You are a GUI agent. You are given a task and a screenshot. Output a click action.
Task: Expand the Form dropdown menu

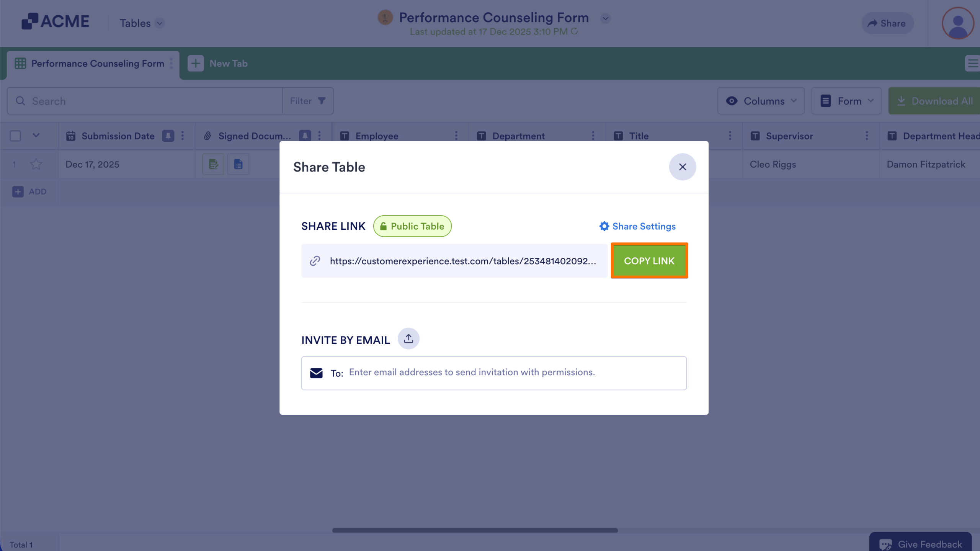[x=846, y=101]
